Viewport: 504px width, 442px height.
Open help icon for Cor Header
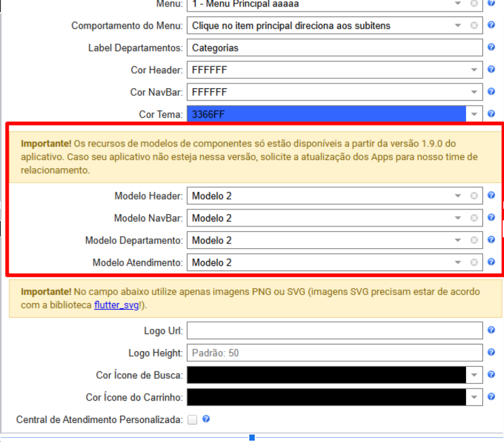click(x=491, y=69)
